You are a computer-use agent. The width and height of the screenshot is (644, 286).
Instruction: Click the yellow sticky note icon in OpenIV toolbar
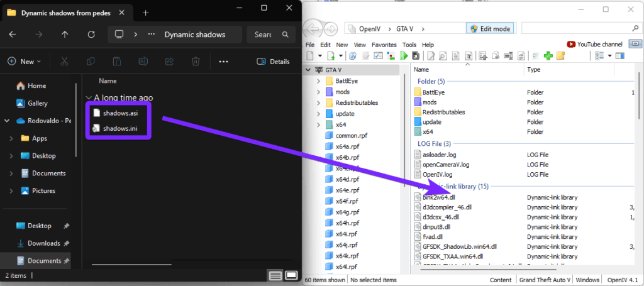click(x=560, y=55)
